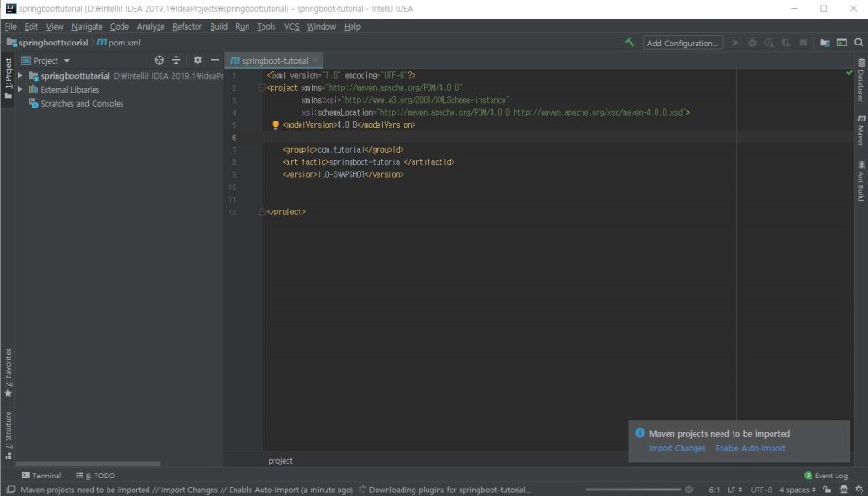Close the notification info icon popup
The width and height of the screenshot is (868, 496).
pyautogui.click(x=640, y=433)
